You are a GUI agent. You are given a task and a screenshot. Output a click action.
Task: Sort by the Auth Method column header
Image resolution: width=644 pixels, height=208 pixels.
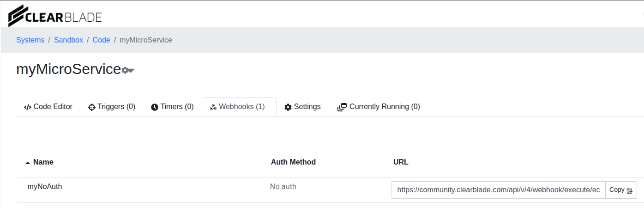(293, 162)
